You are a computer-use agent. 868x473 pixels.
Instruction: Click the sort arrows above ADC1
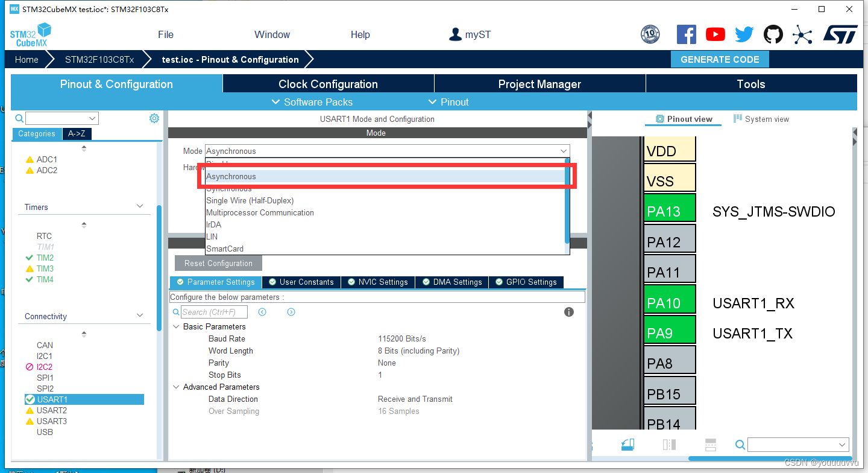(x=84, y=148)
